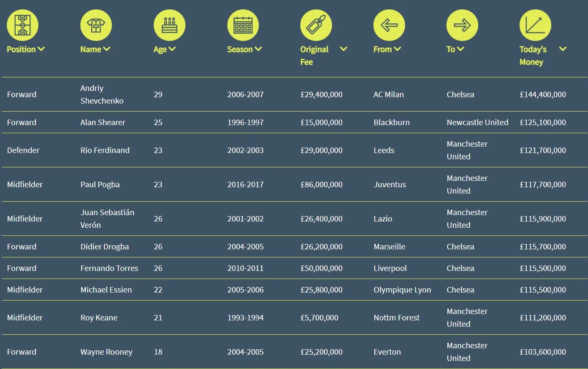
Task: Click the jersey Name icon
Action: pos(96,25)
